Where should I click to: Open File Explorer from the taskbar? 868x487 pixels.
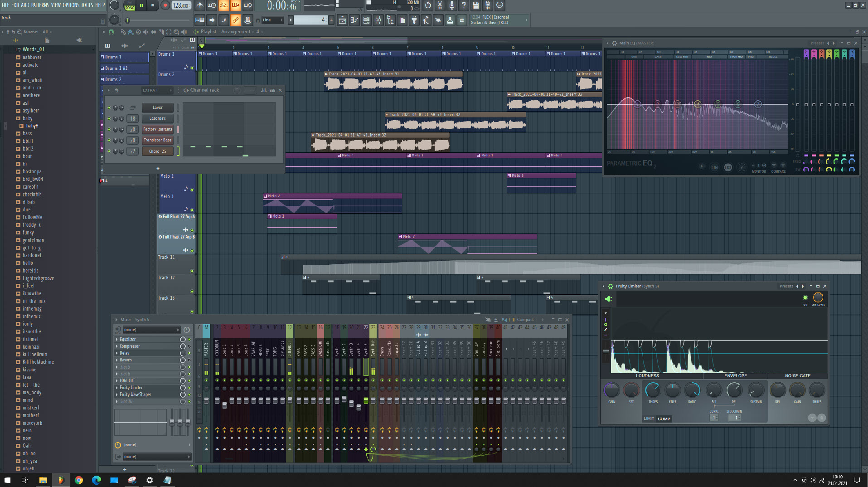click(x=43, y=480)
